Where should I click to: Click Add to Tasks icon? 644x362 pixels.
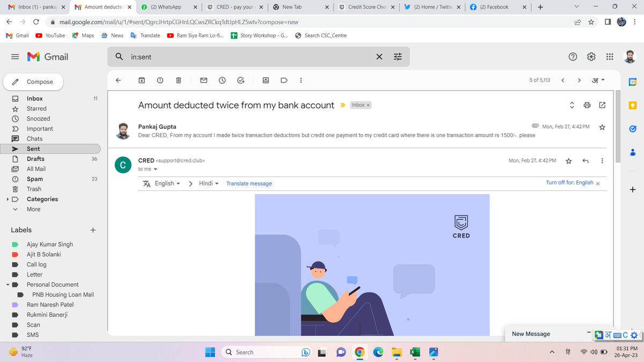point(241,80)
